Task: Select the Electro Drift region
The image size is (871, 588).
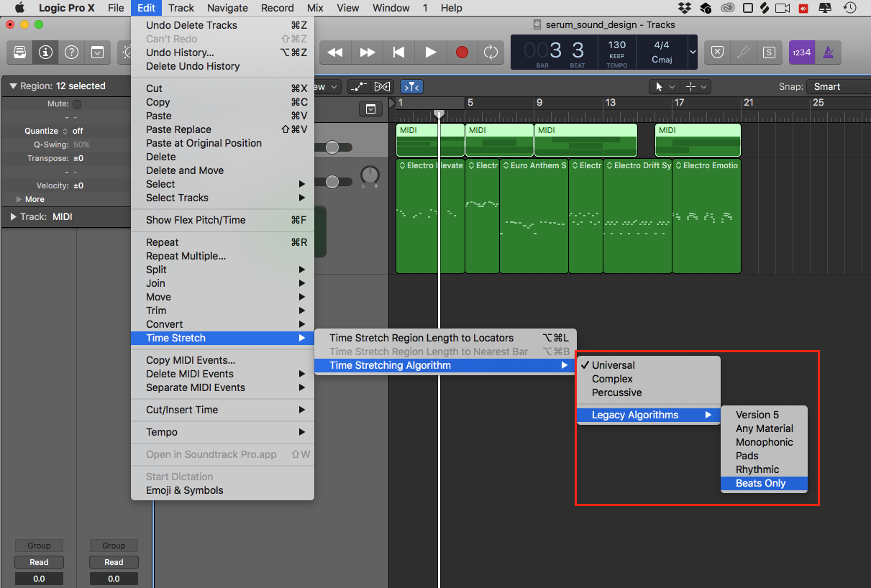Action: pyautogui.click(x=637, y=216)
